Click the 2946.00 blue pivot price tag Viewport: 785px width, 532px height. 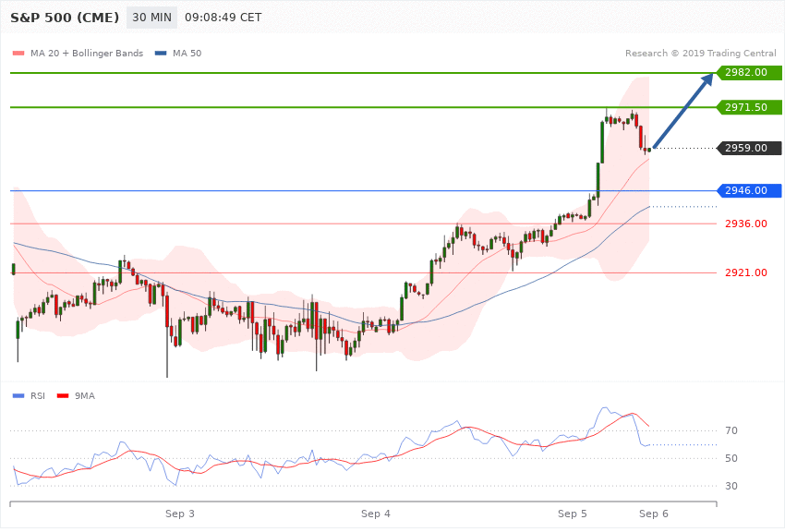click(x=749, y=190)
